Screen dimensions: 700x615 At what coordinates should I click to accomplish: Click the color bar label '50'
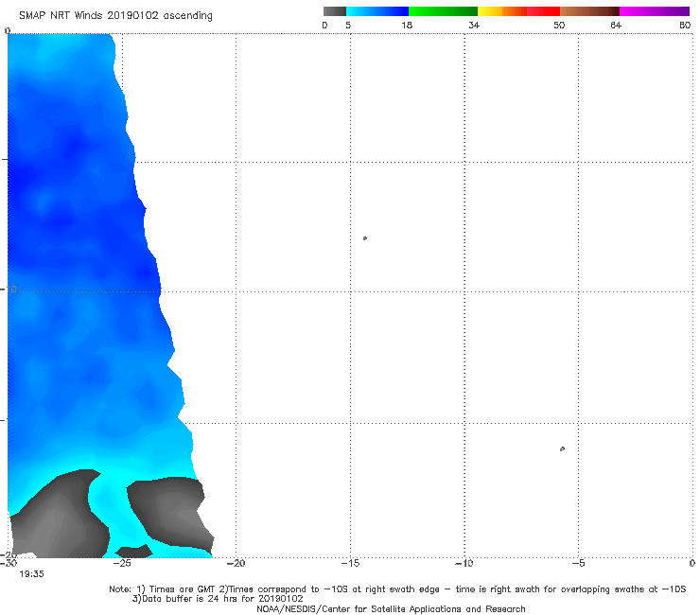[559, 25]
